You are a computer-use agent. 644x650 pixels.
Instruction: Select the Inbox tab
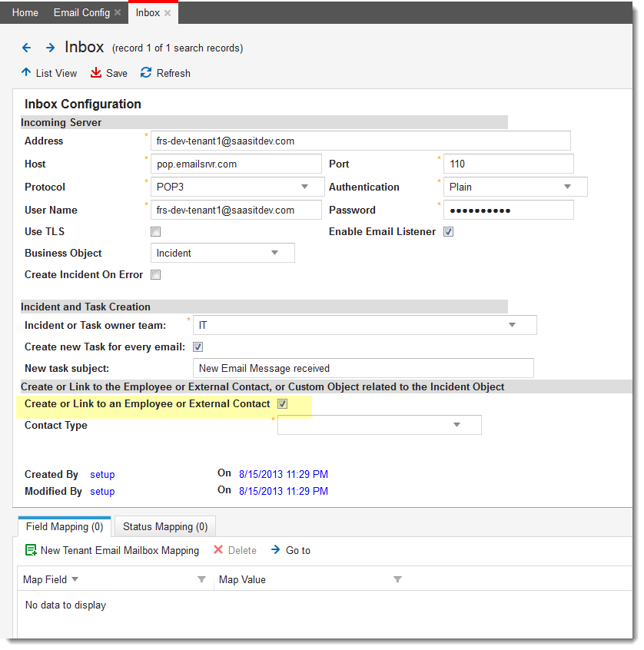click(148, 12)
